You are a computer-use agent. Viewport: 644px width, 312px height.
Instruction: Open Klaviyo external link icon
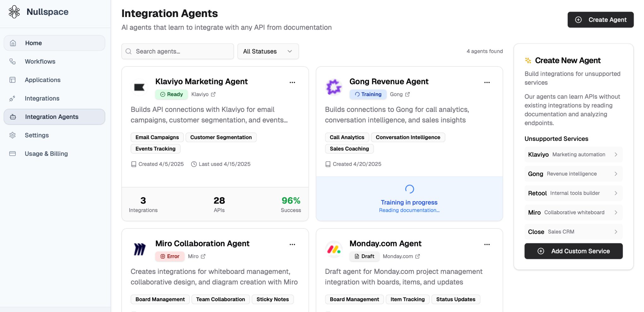coord(213,94)
